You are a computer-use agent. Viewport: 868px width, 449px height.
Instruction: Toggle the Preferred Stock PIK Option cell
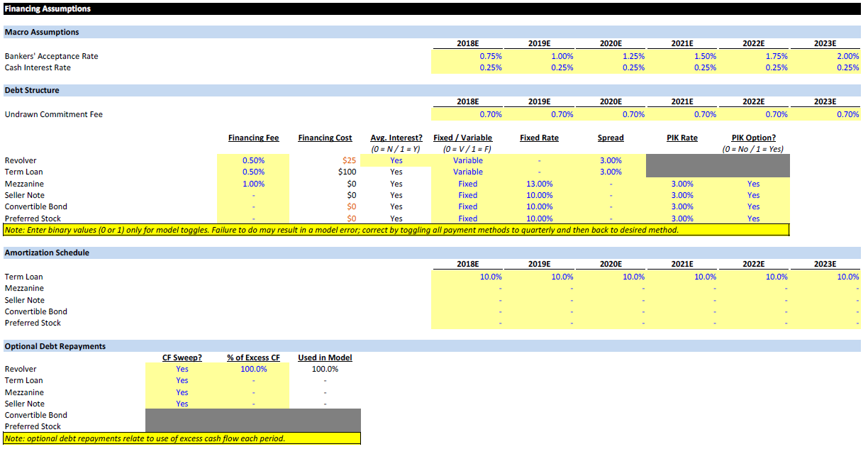(x=753, y=218)
